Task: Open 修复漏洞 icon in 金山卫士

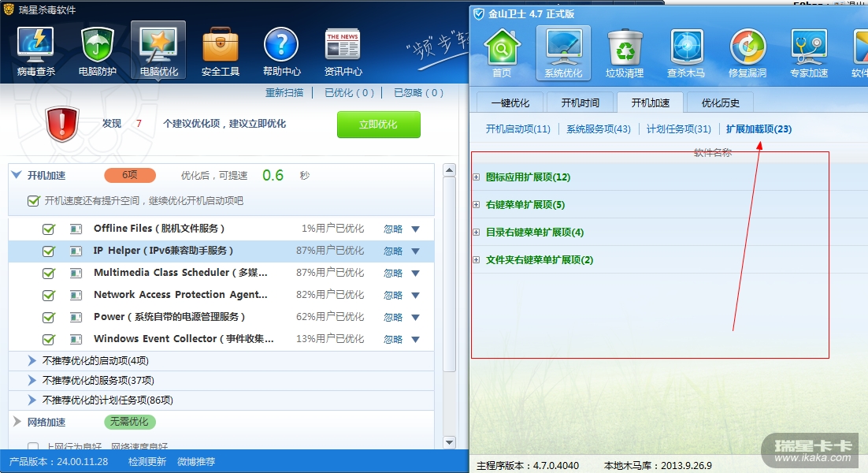Action: pyautogui.click(x=747, y=54)
